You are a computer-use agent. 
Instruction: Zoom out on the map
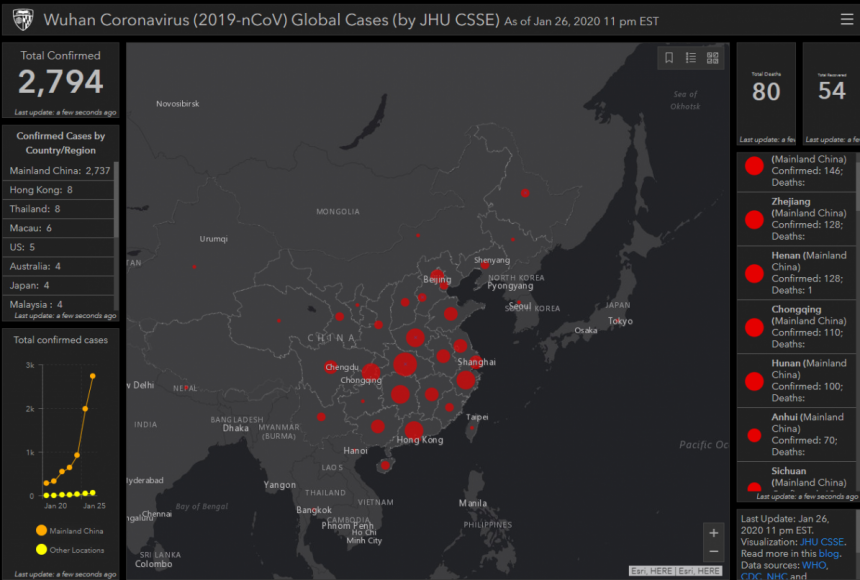coord(713,552)
